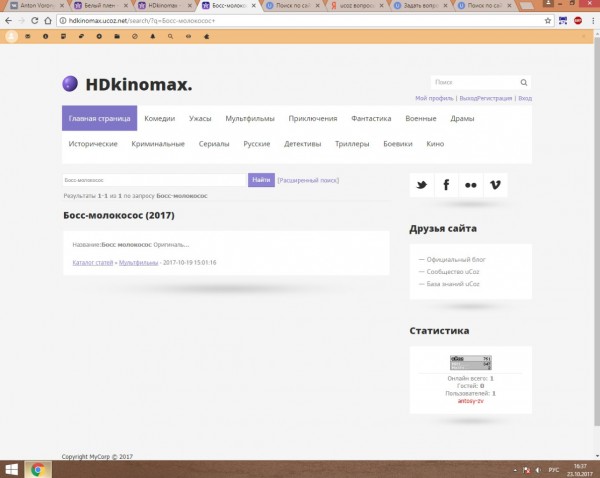Open the Twitter social icon
The image size is (600, 478).
click(422, 185)
